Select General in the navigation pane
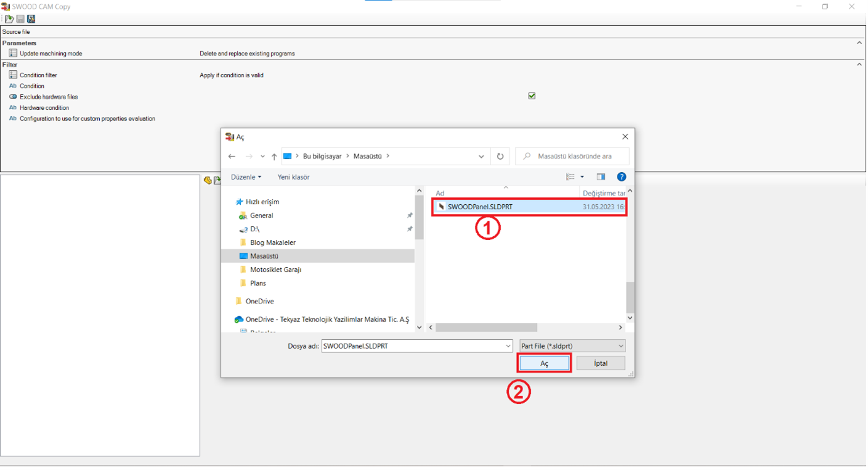This screenshot has height=470, width=868. pos(262,216)
